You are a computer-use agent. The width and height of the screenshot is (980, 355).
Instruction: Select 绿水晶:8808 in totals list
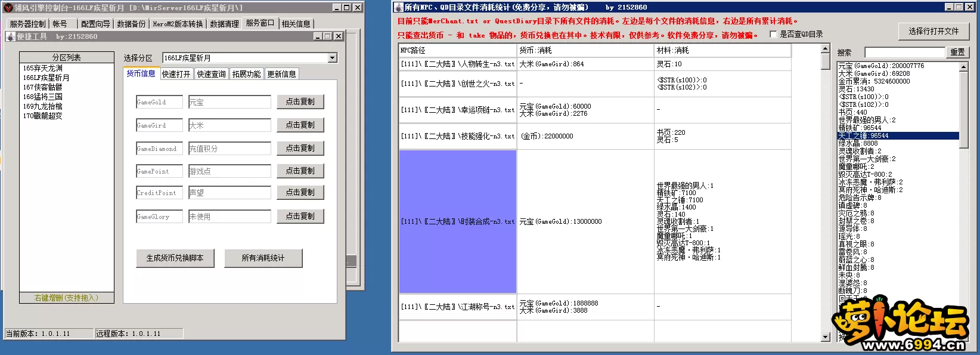point(858,144)
